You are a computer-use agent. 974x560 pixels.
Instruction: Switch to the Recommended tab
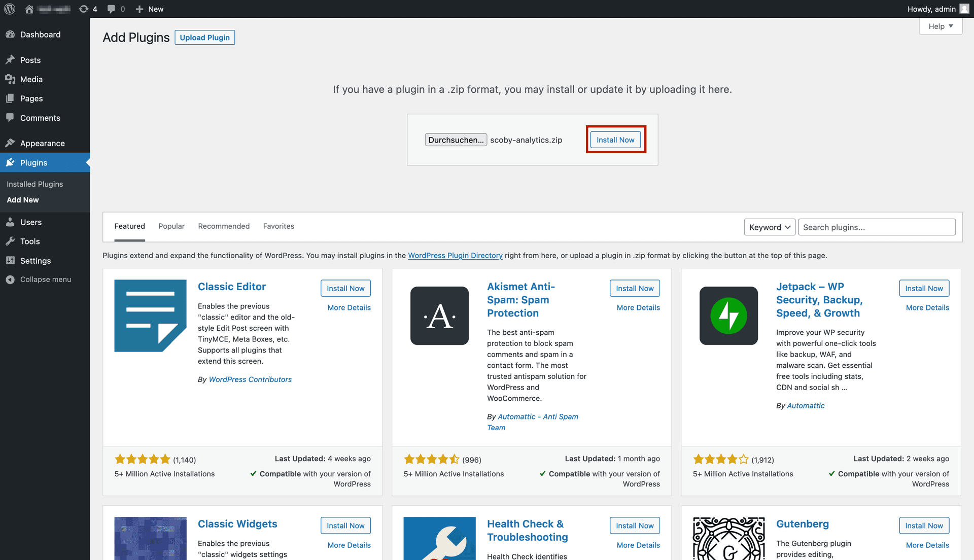tap(224, 226)
